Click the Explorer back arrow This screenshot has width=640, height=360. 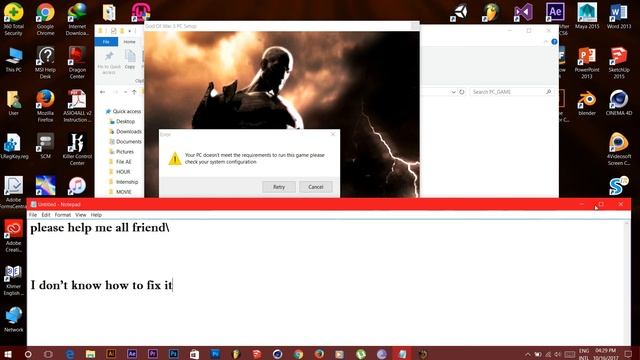tap(102, 92)
